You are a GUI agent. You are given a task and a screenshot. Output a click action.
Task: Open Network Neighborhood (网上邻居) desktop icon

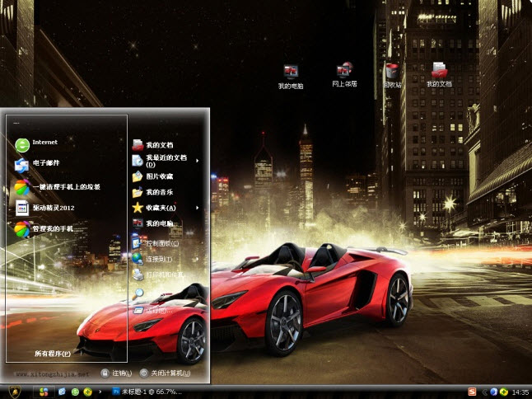[344, 74]
